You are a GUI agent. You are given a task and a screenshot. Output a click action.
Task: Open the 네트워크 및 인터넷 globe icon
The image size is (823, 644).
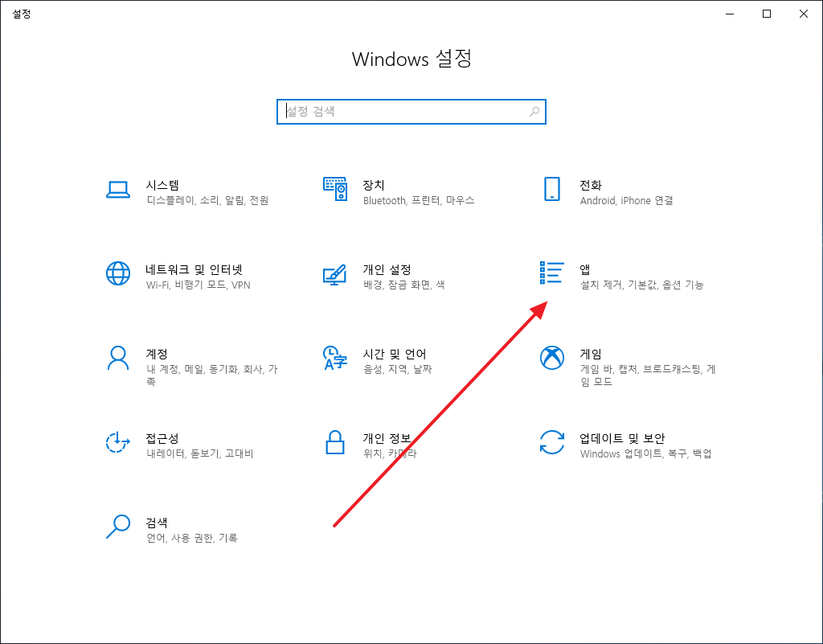point(118,273)
